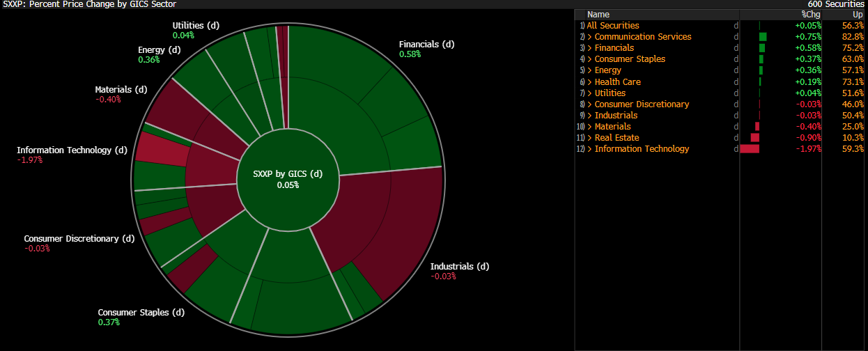Expand the Communication Services row chevron
The width and height of the screenshot is (868, 351).
(x=590, y=37)
